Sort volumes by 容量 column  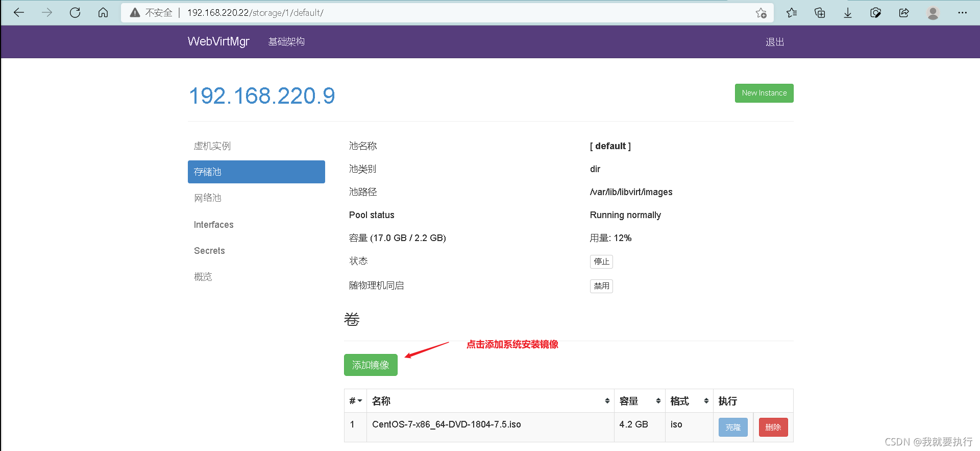[640, 401]
